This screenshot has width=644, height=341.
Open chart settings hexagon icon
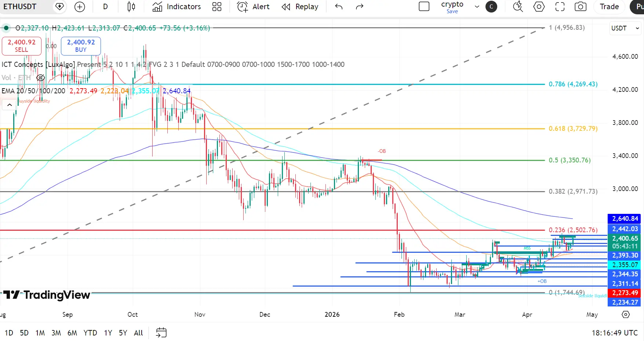coord(539,7)
